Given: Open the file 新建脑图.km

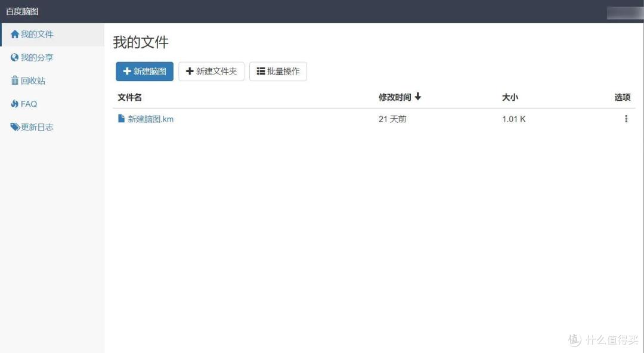Looking at the screenshot, I should pos(150,119).
